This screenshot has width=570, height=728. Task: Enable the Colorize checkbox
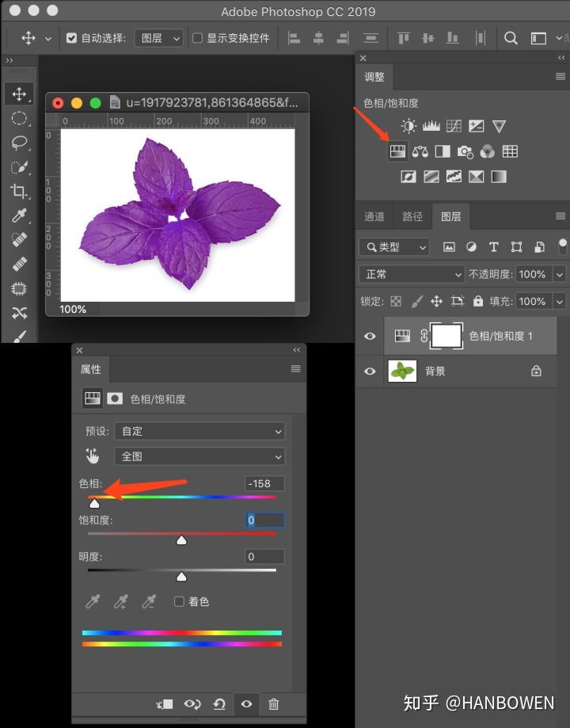coord(179,602)
